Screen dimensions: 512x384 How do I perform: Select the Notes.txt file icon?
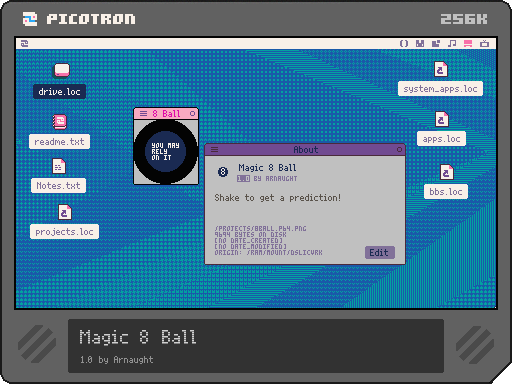click(x=59, y=166)
